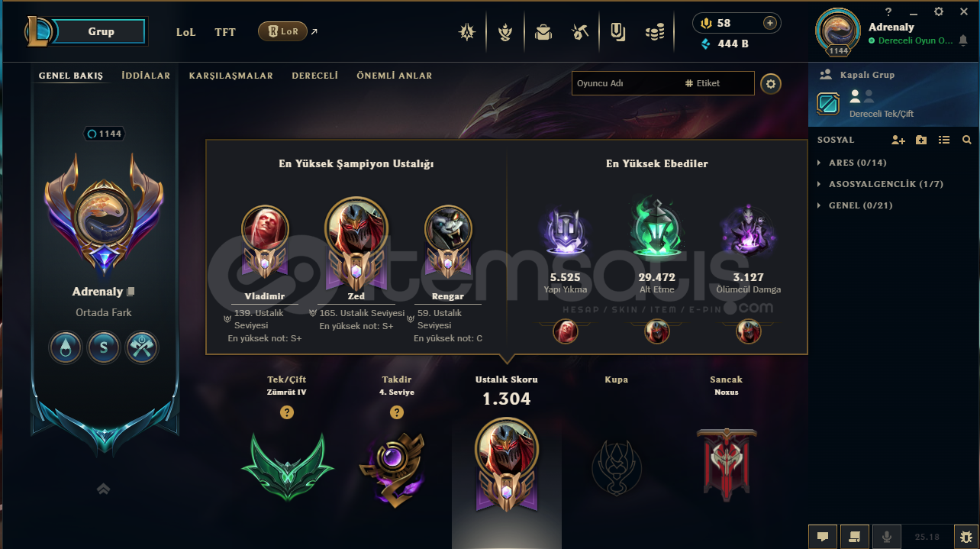Open the chat bubble icon at bottom

(x=823, y=537)
